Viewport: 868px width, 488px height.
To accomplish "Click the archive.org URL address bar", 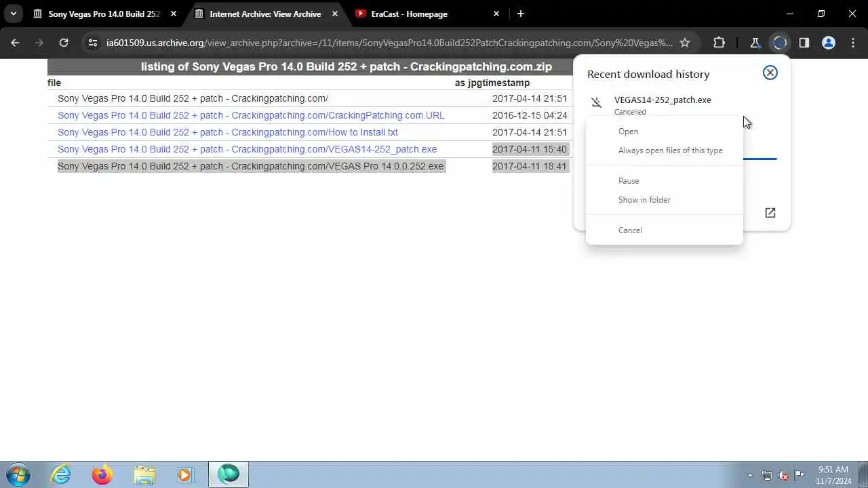I will 389,43.
